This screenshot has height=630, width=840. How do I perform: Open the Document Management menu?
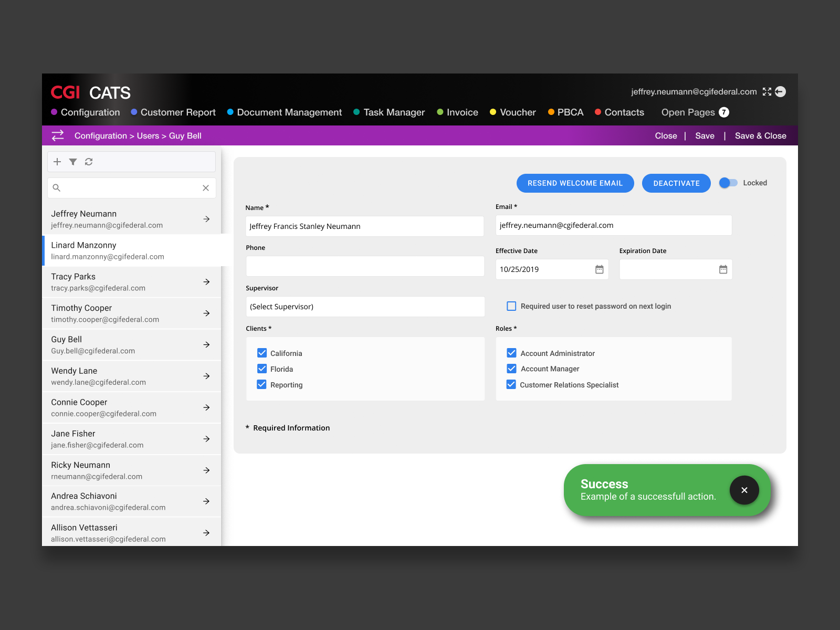click(x=289, y=112)
